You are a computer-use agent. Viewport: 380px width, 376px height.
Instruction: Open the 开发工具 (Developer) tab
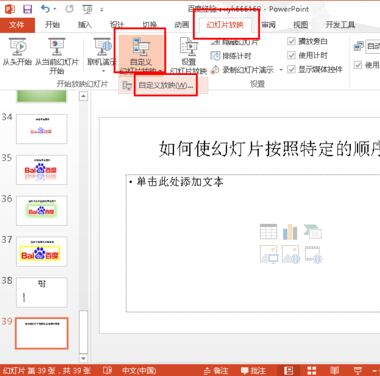point(340,25)
